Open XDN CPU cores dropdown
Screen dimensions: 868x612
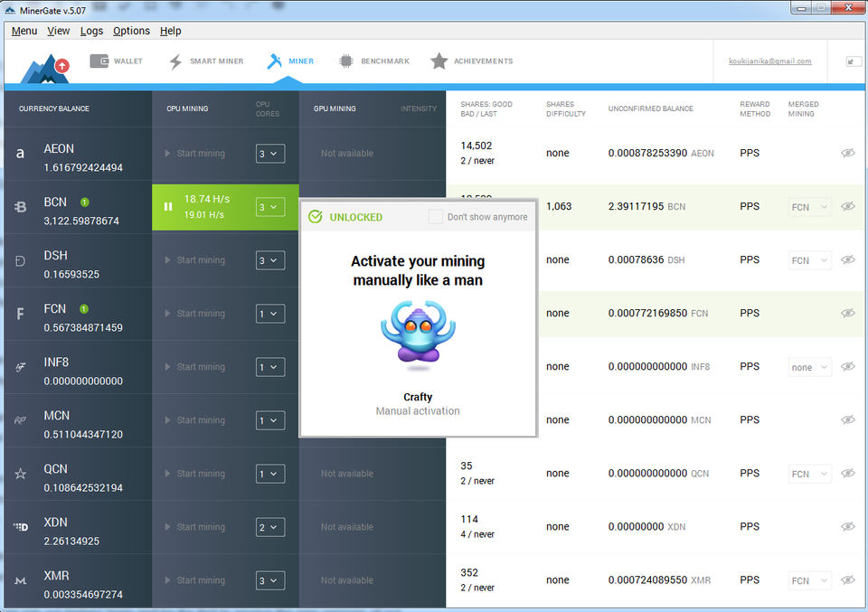270,527
